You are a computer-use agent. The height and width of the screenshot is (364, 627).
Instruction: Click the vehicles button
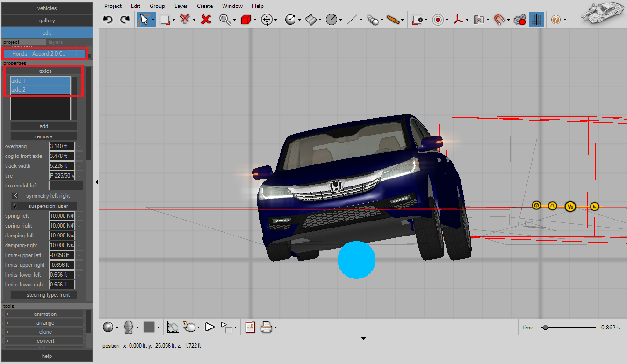(x=47, y=8)
